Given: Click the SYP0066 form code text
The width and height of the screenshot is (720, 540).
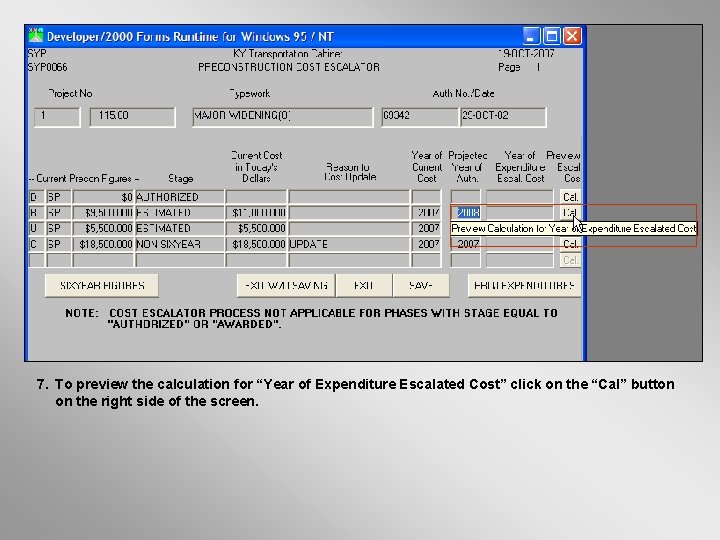Looking at the screenshot, I should pyautogui.click(x=47, y=68).
